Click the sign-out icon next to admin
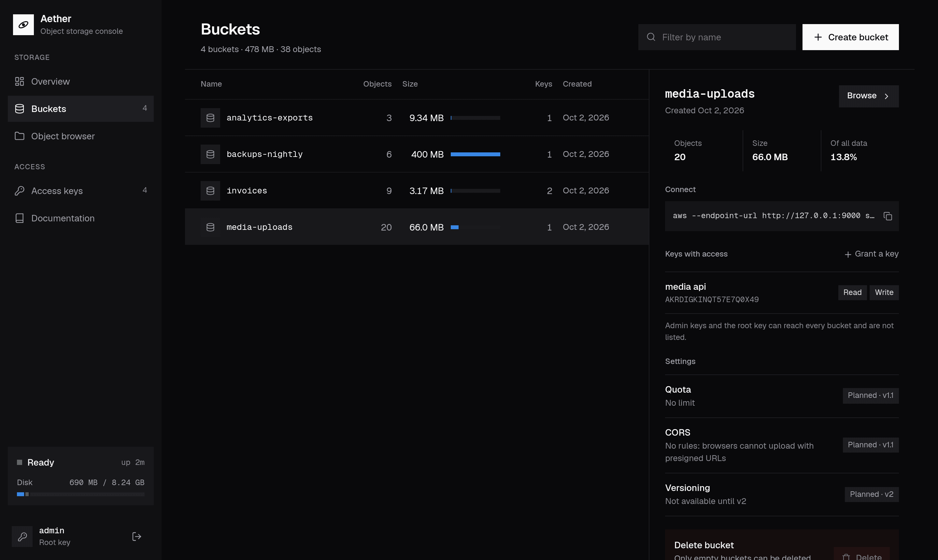Viewport: 938px width, 560px height. 137,536
